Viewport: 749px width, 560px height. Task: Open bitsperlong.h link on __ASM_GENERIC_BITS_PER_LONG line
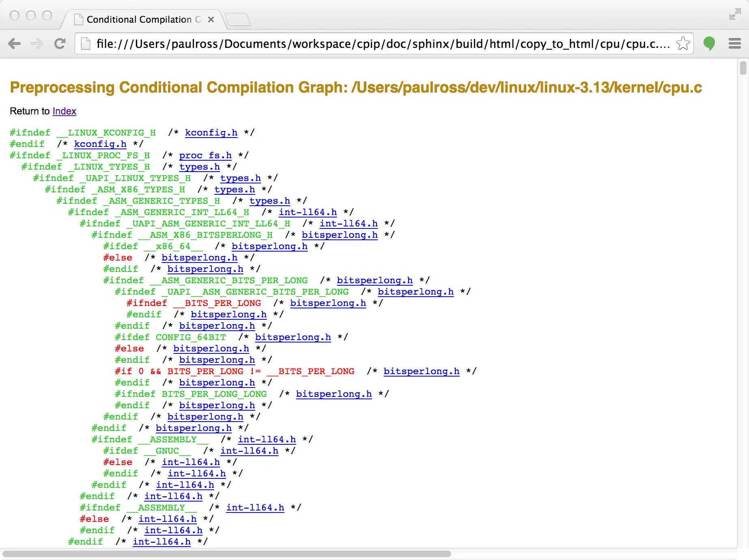pyautogui.click(x=374, y=280)
